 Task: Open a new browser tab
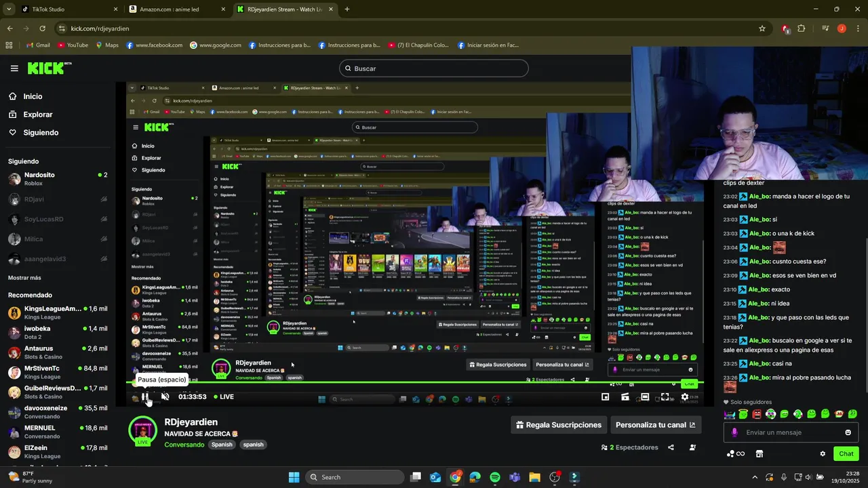[x=347, y=9]
